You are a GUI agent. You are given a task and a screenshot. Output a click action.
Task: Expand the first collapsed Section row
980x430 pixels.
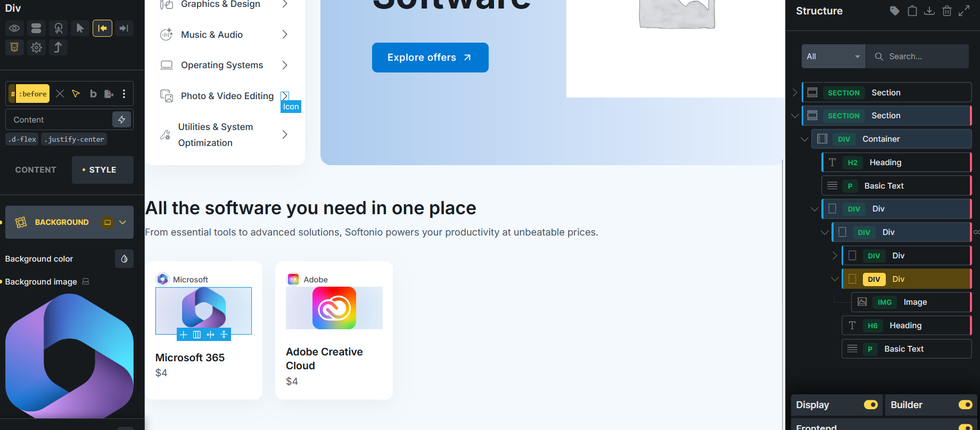point(795,93)
